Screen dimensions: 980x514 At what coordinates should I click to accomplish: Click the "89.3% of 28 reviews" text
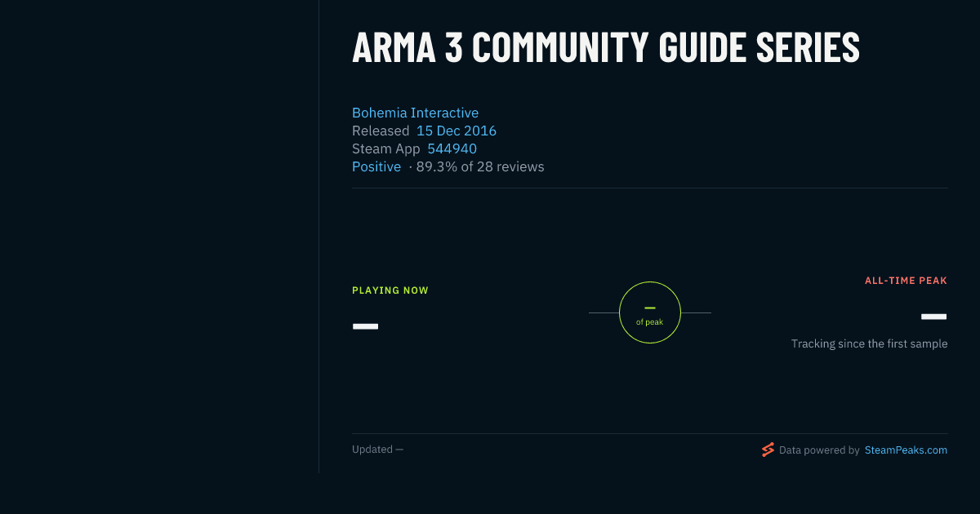(480, 166)
